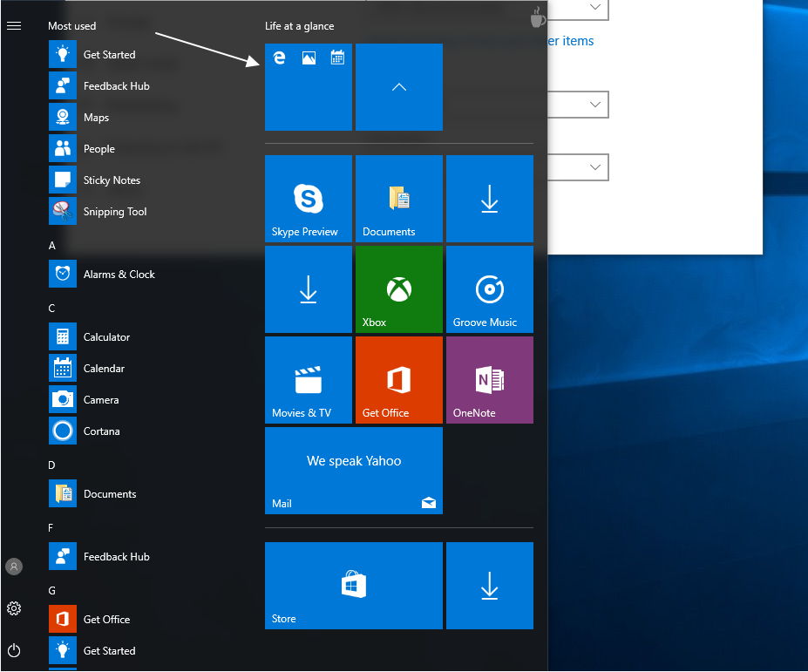Launch the Snipping Tool

(98, 212)
